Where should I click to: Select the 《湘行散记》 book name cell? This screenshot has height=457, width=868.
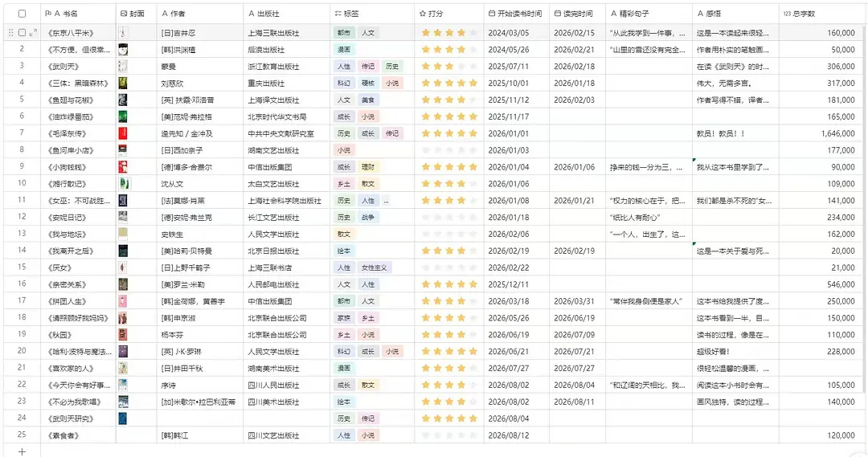[x=78, y=184]
